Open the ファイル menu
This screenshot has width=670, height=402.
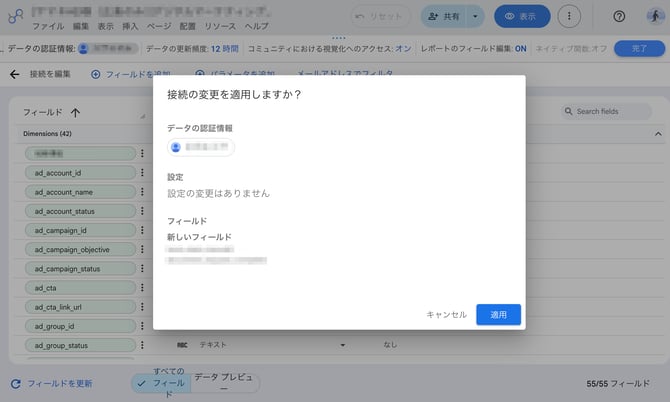48,26
